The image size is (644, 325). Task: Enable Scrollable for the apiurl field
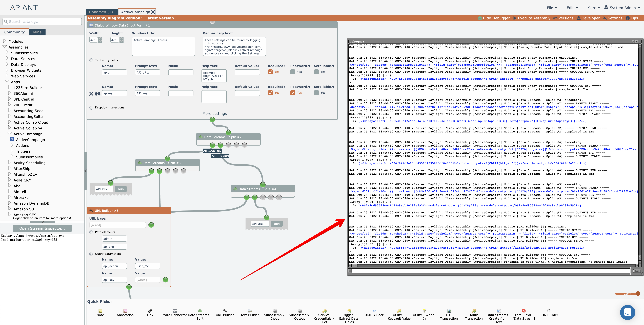coord(316,72)
